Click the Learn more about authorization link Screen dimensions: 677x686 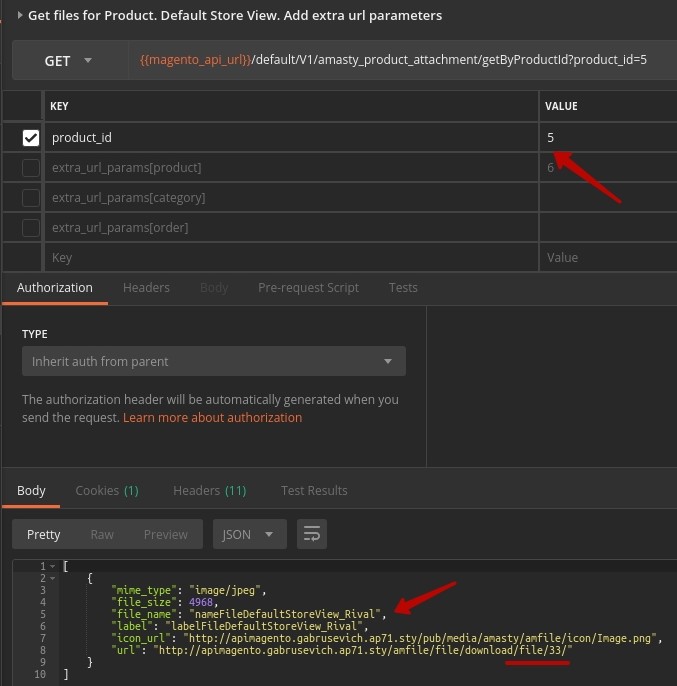(212, 418)
